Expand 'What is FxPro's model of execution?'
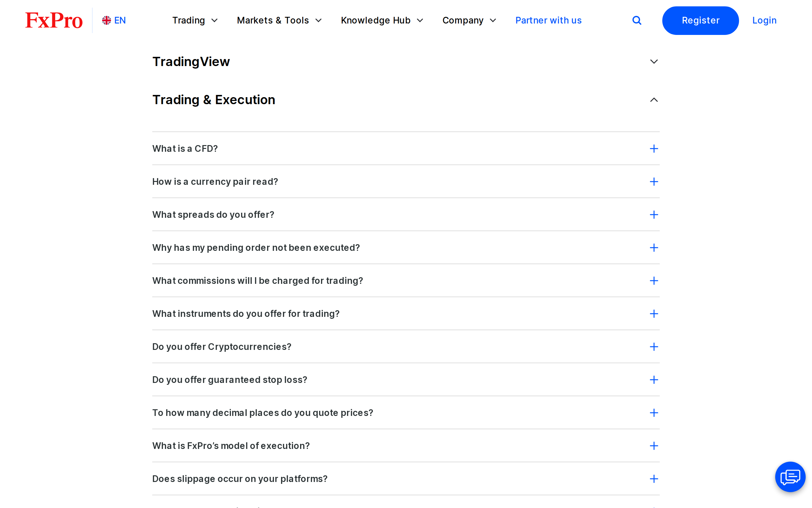The image size is (812, 508). [406, 446]
